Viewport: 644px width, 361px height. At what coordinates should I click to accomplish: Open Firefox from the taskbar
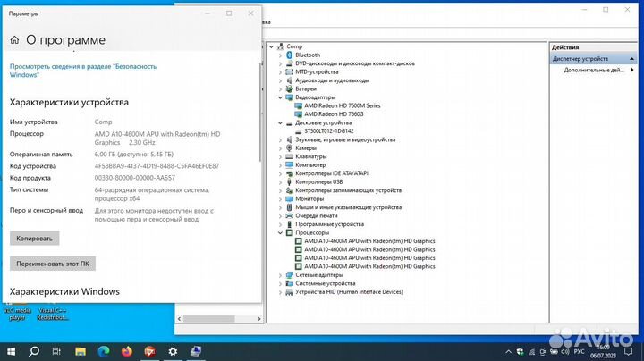(124, 350)
